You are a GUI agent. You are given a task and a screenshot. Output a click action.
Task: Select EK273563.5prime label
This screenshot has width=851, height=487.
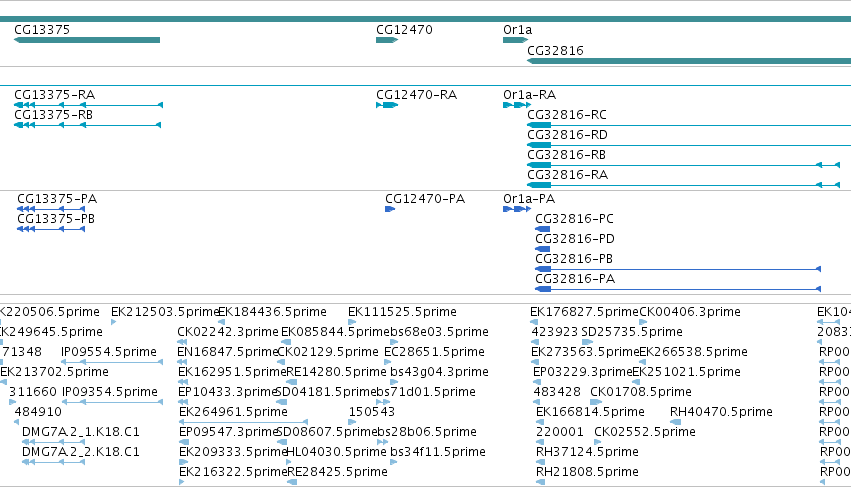(x=585, y=352)
